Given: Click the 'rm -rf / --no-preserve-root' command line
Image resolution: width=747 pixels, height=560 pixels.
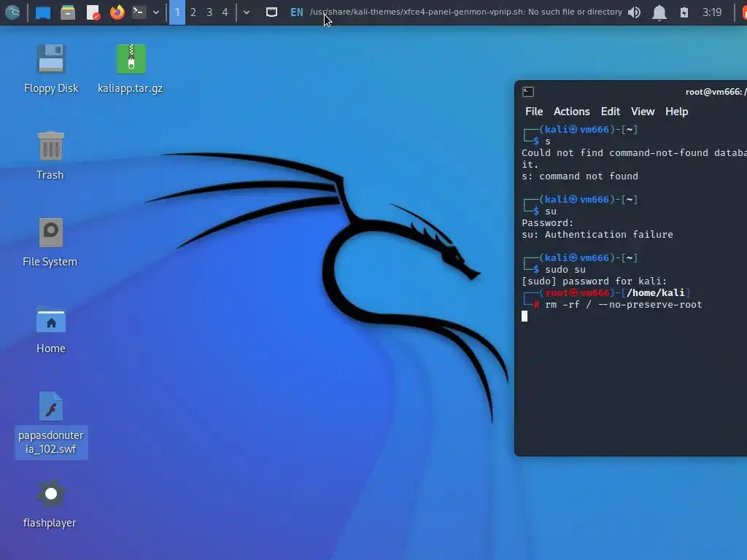Looking at the screenshot, I should click(x=624, y=305).
